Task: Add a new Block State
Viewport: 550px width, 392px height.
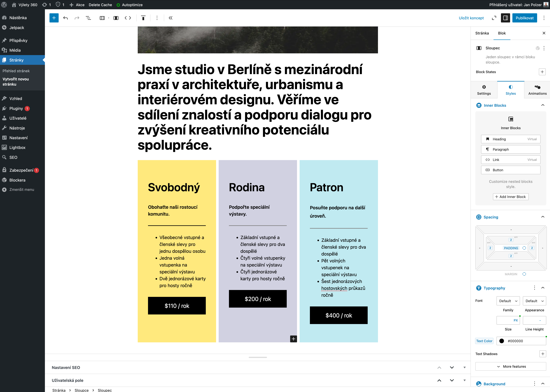Action: pyautogui.click(x=542, y=72)
